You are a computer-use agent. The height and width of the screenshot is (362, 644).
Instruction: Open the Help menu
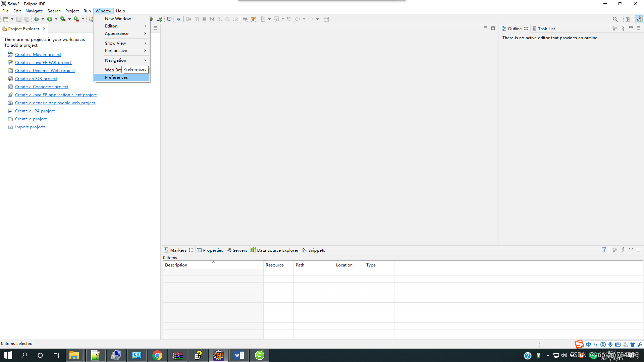click(120, 11)
